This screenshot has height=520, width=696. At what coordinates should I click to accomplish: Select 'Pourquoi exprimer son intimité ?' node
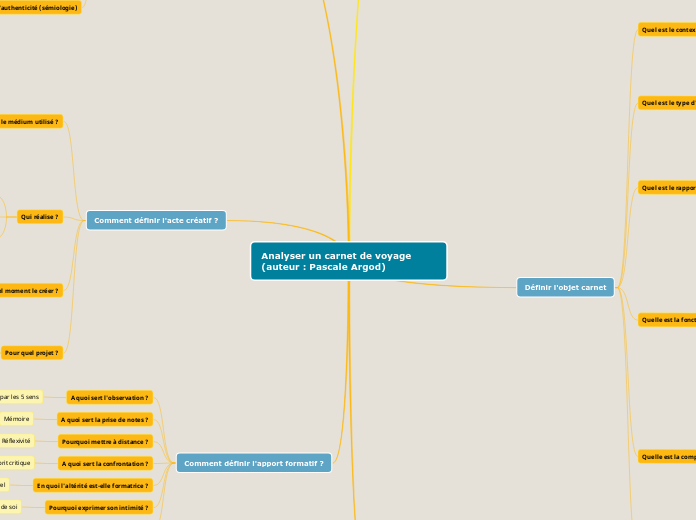[99, 508]
